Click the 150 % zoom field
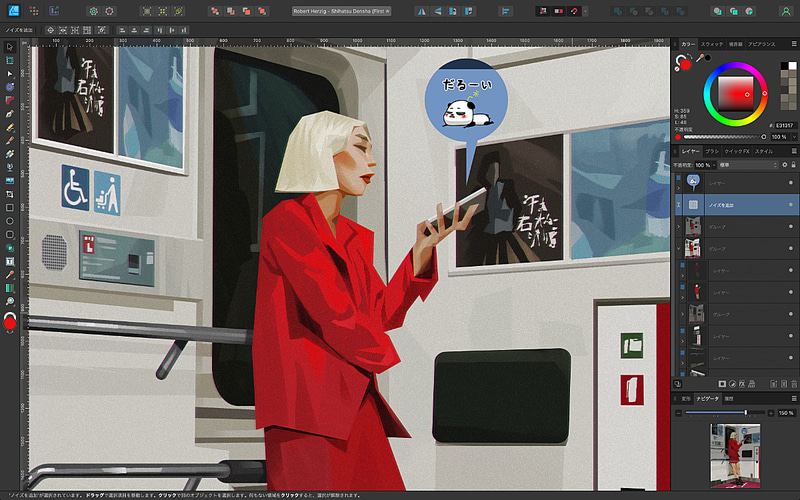Screen dimensions: 800x500 click(786, 413)
